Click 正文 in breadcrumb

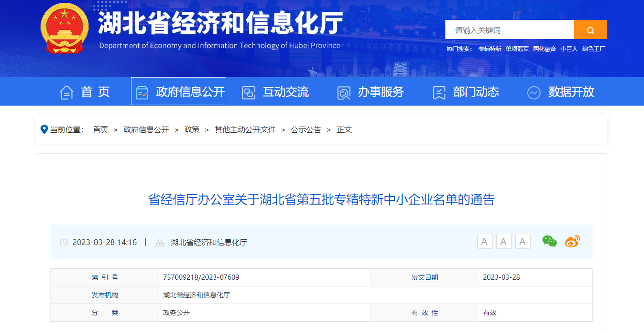point(344,129)
